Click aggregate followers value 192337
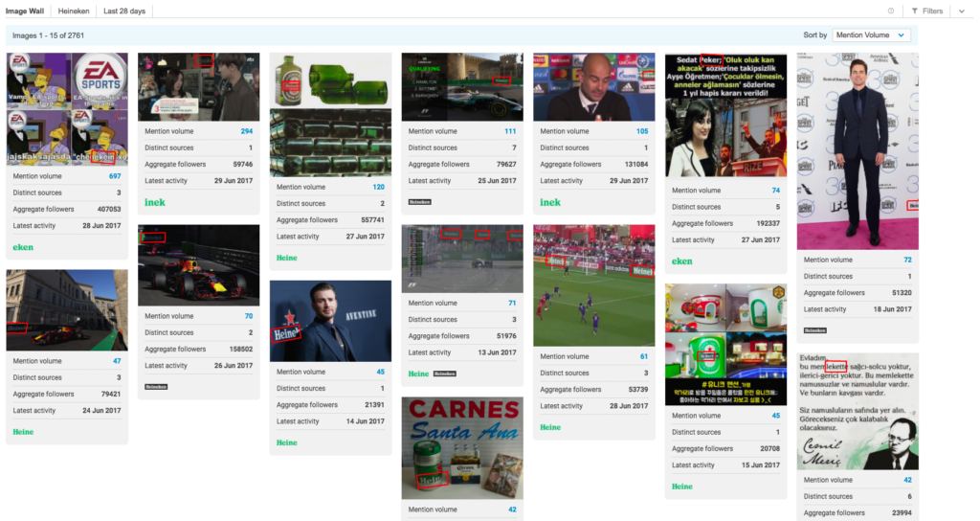Viewport: 980px width, 521px height. [768, 223]
